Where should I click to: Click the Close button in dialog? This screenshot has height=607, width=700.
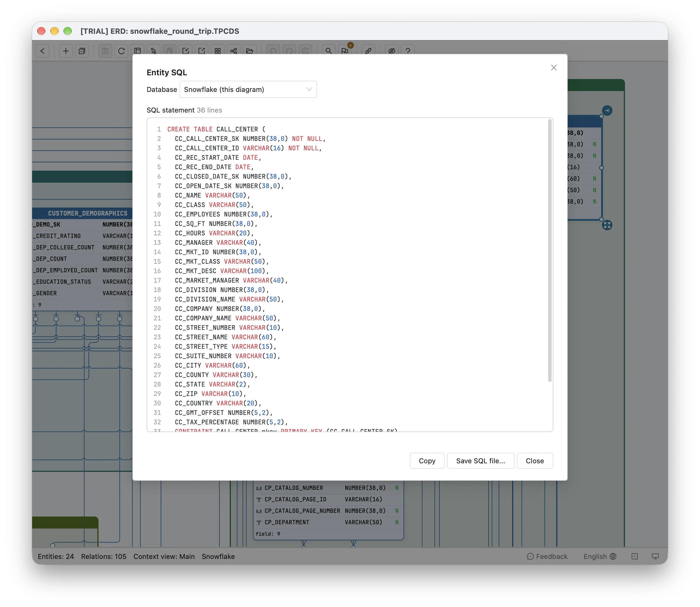(535, 461)
